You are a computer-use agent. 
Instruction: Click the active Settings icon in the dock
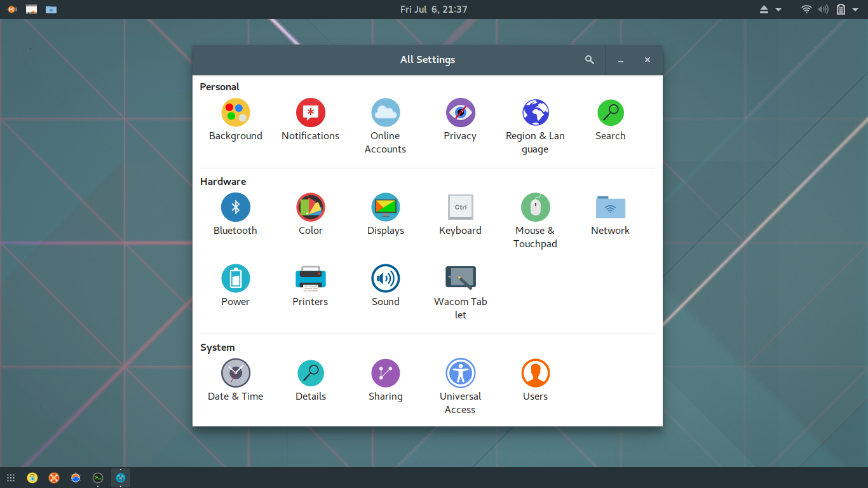point(121,478)
